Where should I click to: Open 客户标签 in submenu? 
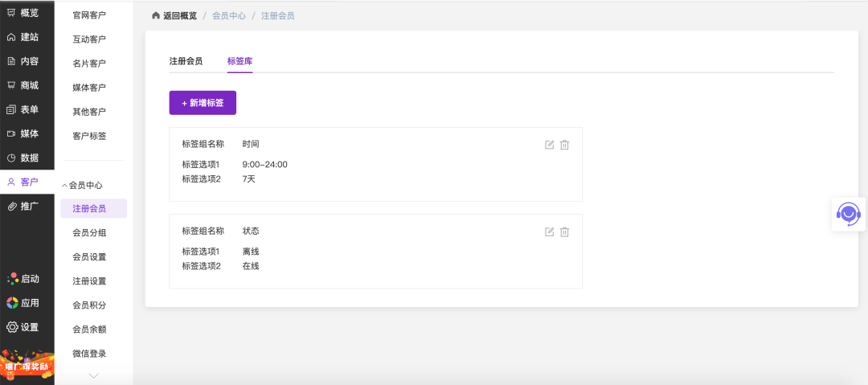[x=89, y=136]
